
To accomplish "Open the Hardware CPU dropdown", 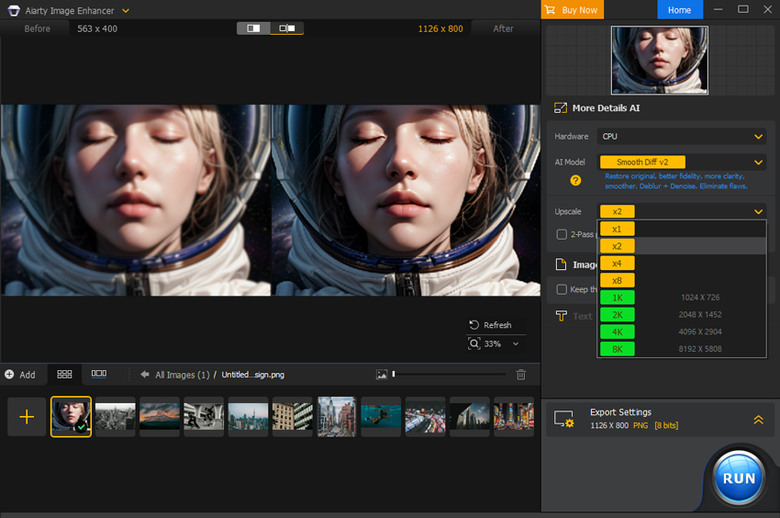I will pos(681,136).
